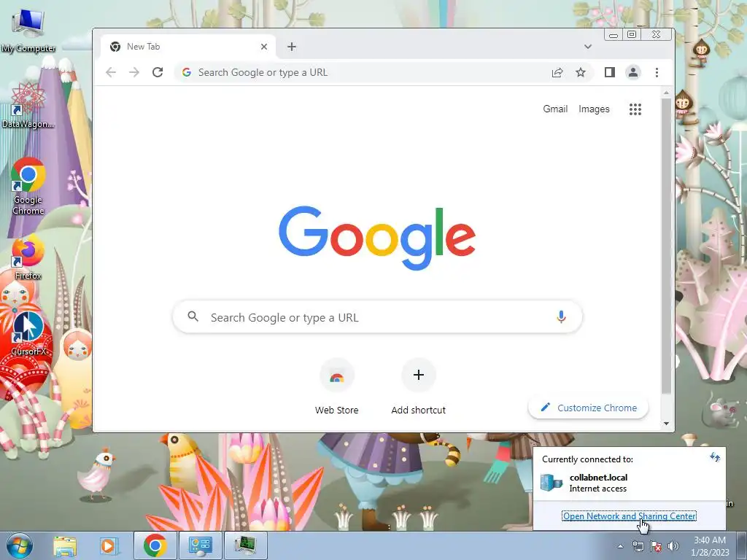Open the Windows Start menu orb
Screen dimensions: 747x560
click(x=19, y=545)
